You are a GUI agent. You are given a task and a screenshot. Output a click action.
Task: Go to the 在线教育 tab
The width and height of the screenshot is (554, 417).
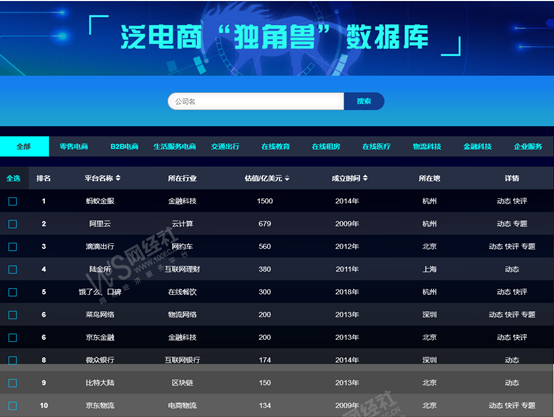(276, 146)
